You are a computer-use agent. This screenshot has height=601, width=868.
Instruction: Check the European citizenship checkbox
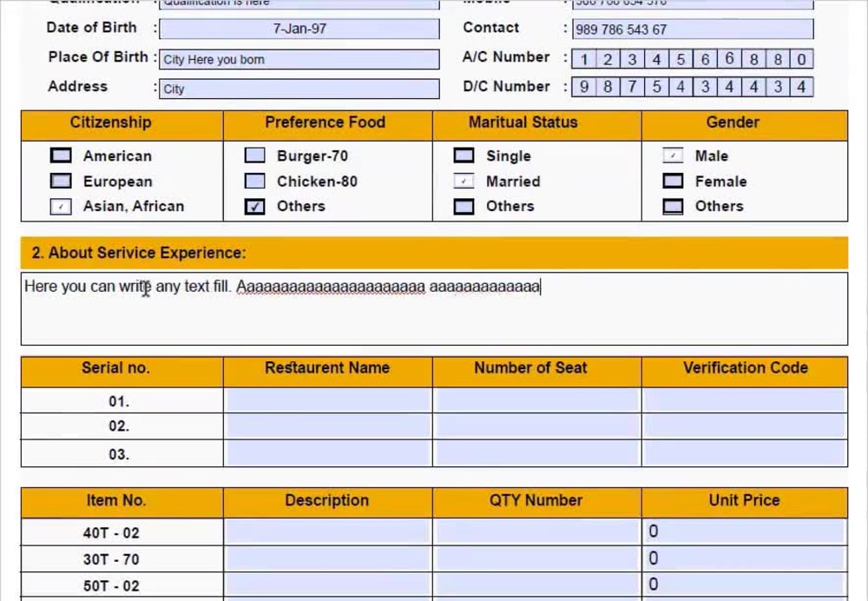click(x=61, y=181)
